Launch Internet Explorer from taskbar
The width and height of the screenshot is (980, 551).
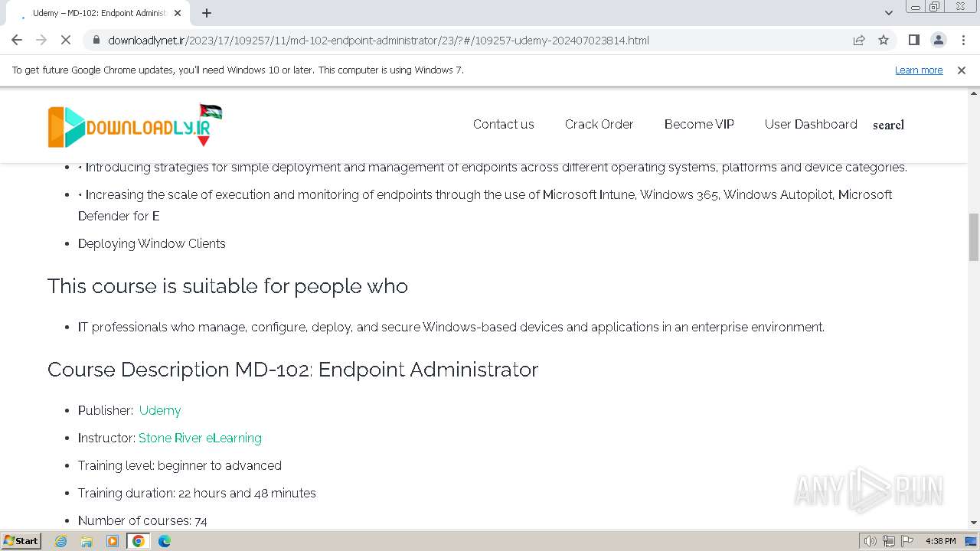(x=60, y=541)
